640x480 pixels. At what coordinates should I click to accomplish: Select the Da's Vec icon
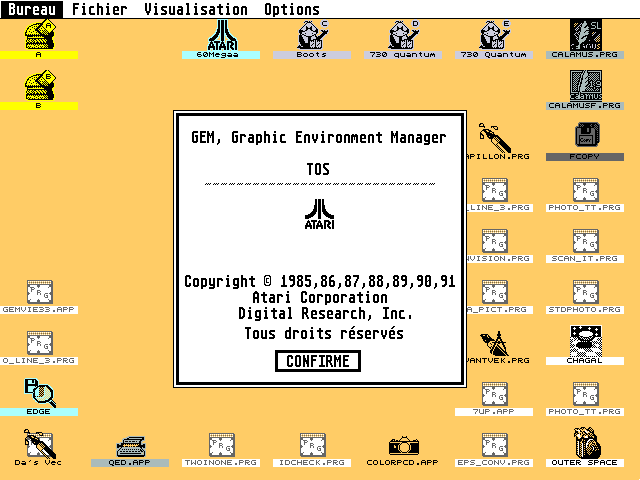[x=40, y=444]
